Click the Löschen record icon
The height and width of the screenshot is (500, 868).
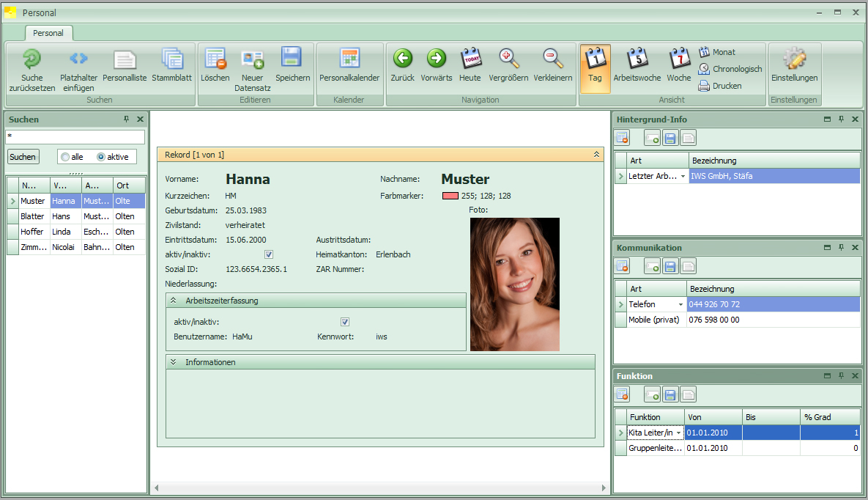(x=215, y=60)
